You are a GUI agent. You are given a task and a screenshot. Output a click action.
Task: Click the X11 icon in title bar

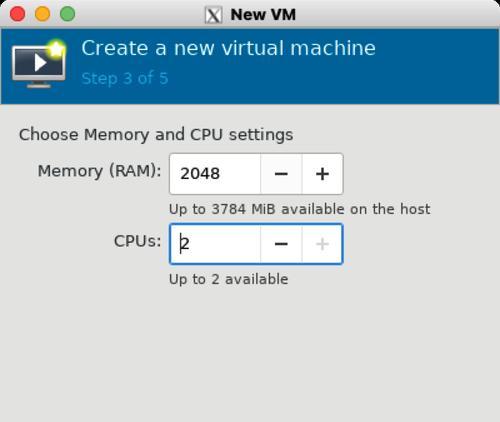pyautogui.click(x=213, y=15)
